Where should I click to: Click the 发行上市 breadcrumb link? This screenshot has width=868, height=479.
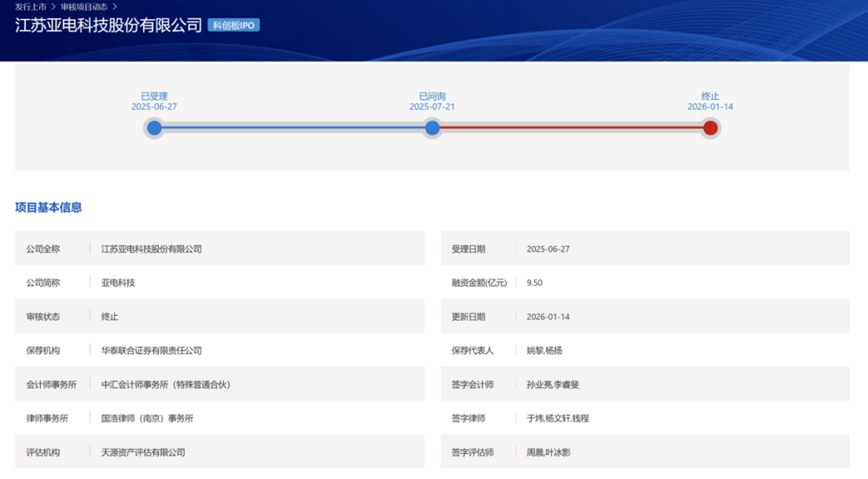[30, 6]
